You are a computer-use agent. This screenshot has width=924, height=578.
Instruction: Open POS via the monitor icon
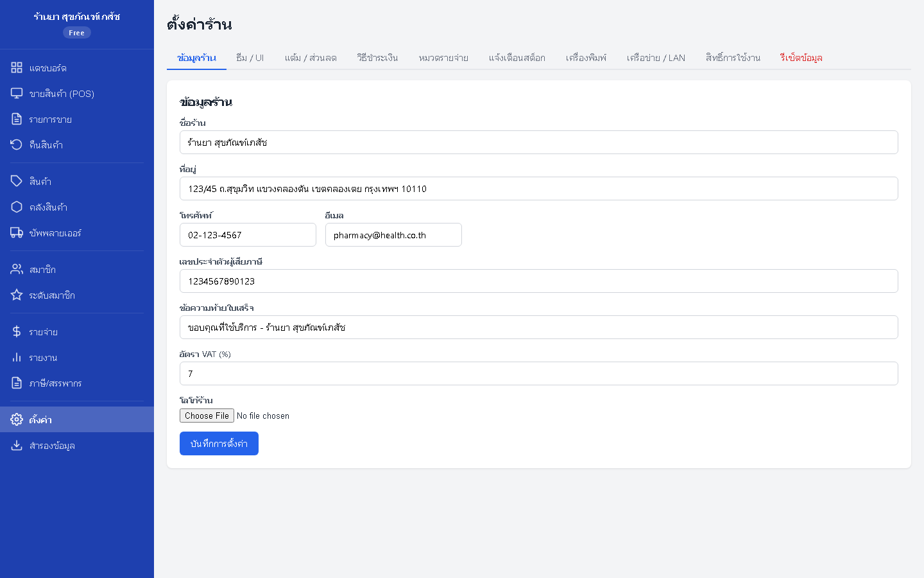point(17,93)
